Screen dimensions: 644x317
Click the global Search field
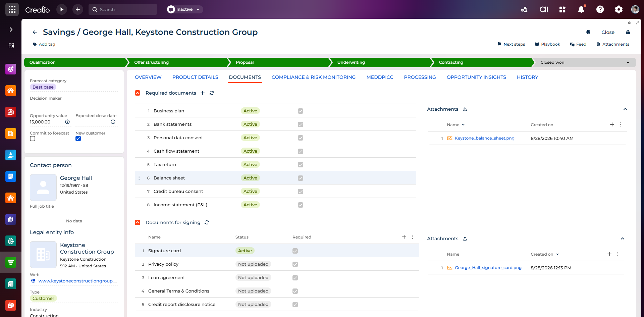123,9
